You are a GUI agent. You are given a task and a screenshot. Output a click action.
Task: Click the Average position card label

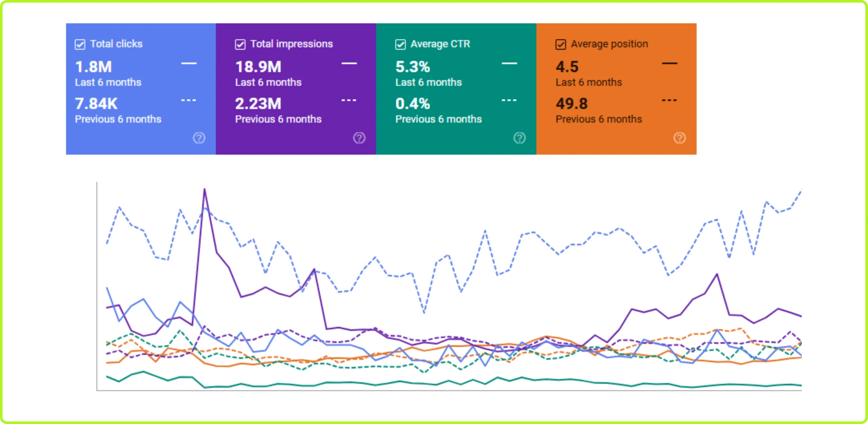609,44
